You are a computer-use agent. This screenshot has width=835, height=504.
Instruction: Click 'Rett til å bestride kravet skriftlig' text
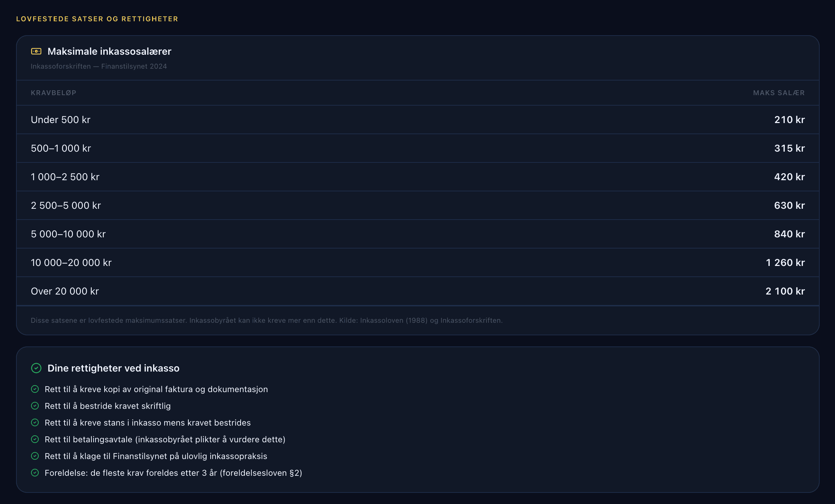pos(108,406)
